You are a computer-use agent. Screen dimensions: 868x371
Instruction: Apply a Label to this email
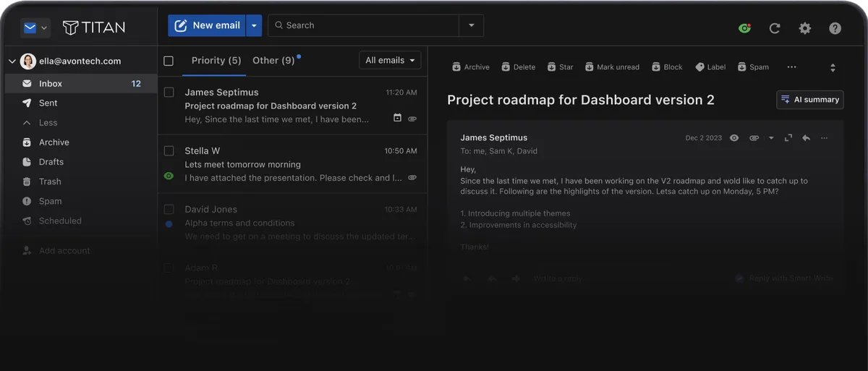point(710,67)
